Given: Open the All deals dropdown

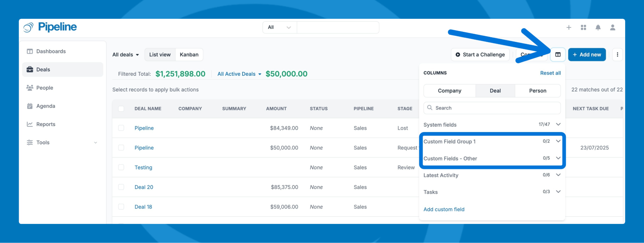Looking at the screenshot, I should coord(125,55).
